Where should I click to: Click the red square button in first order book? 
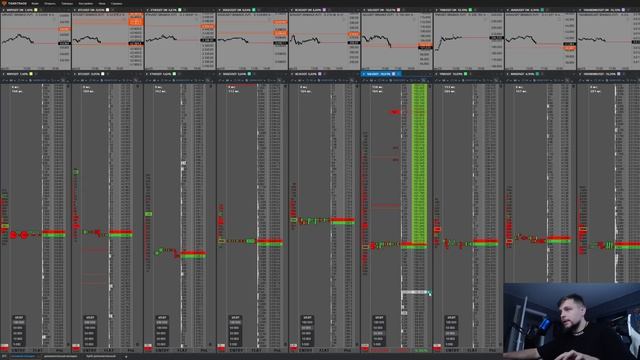(x=4, y=347)
